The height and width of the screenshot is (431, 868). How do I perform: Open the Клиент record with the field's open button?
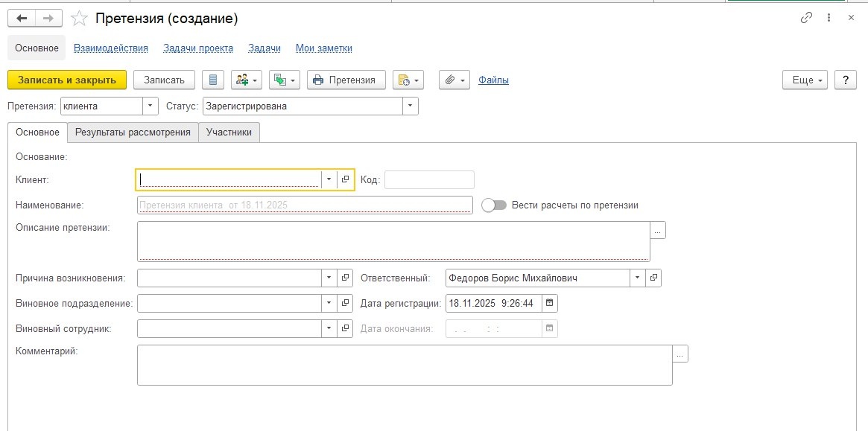click(x=346, y=179)
